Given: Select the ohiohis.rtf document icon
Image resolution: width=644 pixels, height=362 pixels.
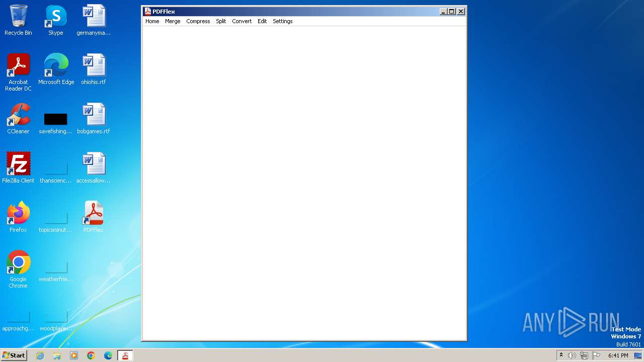Looking at the screenshot, I should tap(94, 69).
